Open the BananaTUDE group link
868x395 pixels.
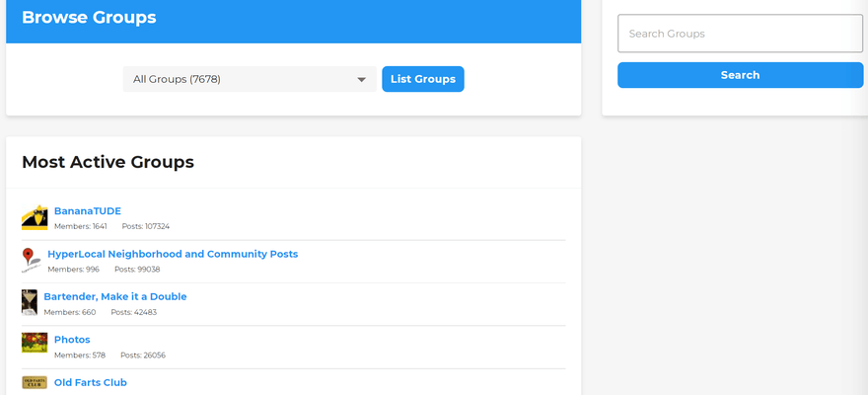[88, 211]
